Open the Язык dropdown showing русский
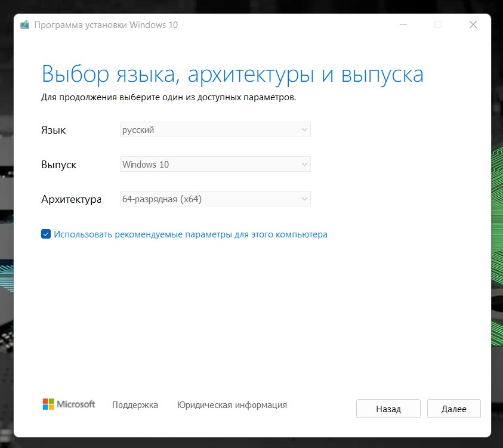 pos(215,129)
